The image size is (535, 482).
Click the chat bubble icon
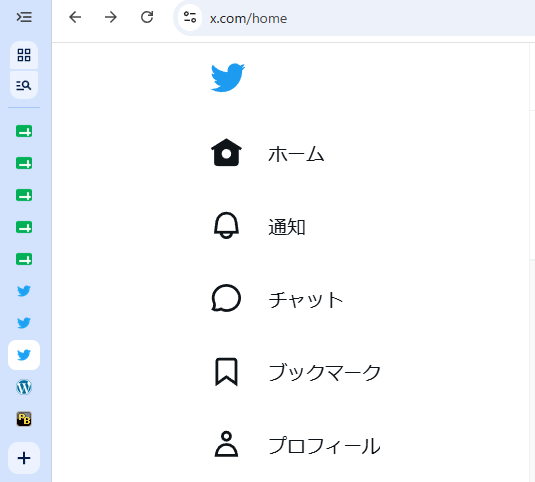226,298
